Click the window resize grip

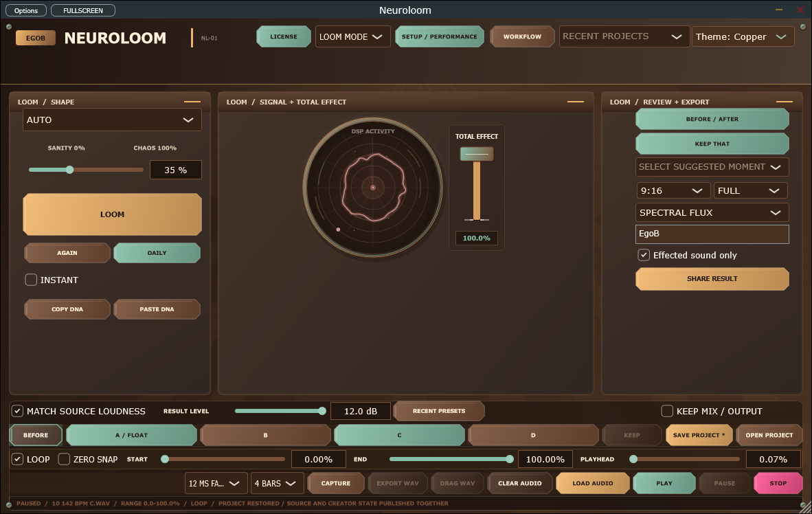804,506
